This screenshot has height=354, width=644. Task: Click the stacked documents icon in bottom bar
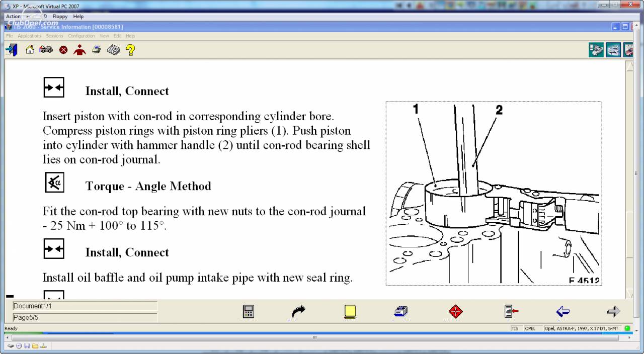(x=401, y=312)
